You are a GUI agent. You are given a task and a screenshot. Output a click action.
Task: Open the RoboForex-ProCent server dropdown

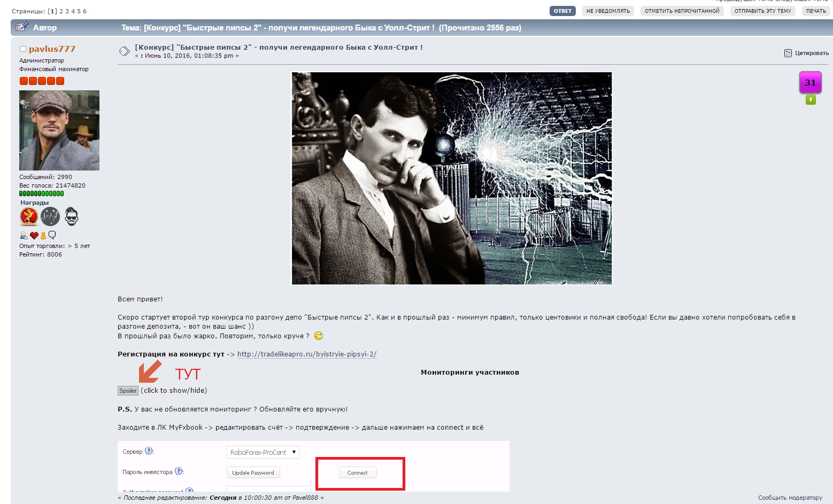263,452
